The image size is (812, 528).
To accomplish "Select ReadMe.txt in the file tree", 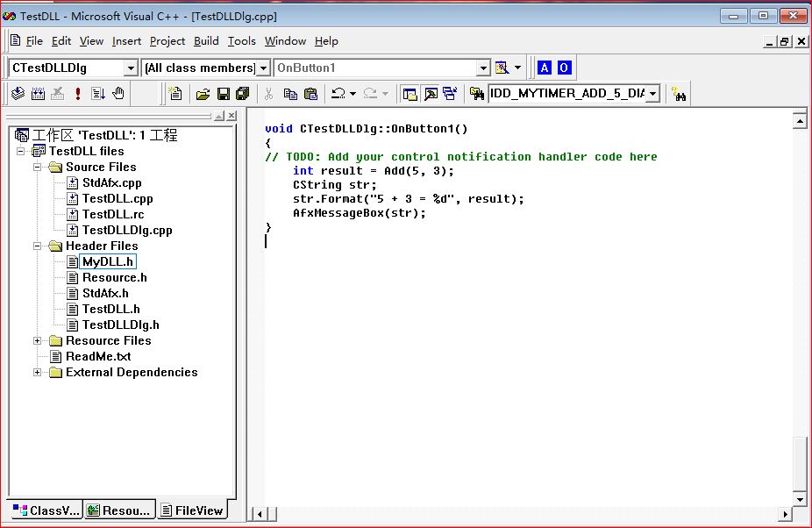I will click(x=98, y=356).
